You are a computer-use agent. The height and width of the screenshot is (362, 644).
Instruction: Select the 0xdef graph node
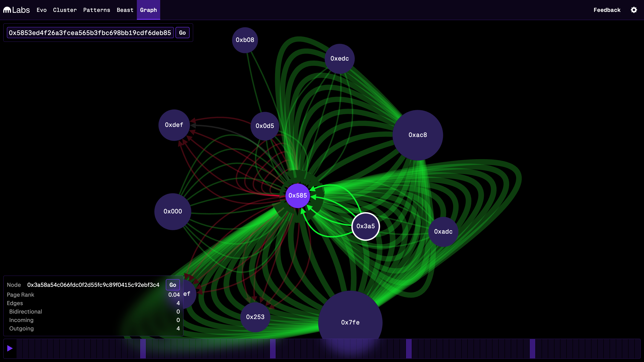(x=174, y=125)
